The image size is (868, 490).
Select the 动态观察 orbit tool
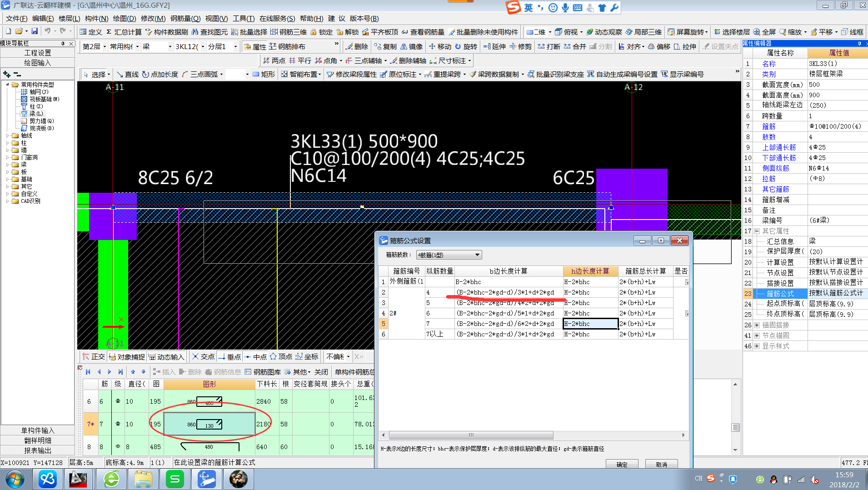tap(604, 32)
